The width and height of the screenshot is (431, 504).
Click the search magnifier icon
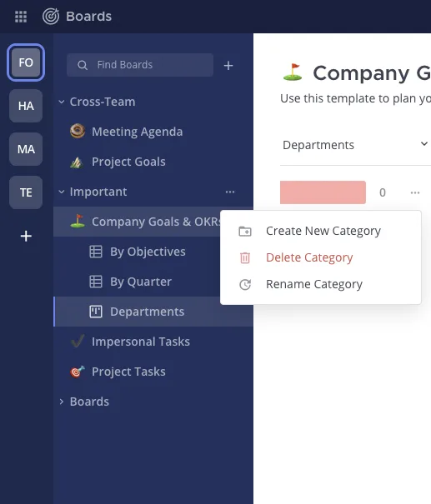[83, 65]
